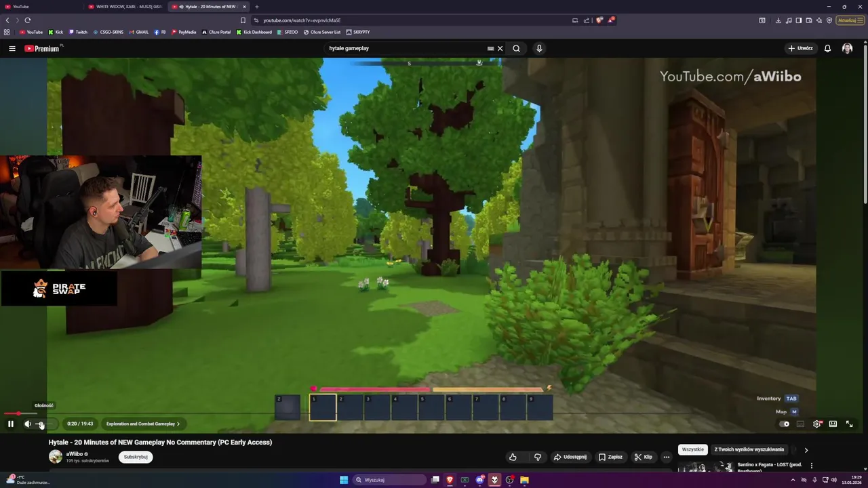Image resolution: width=868 pixels, height=488 pixels.
Task: Open the on-screen keyboard in search box
Action: point(490,48)
